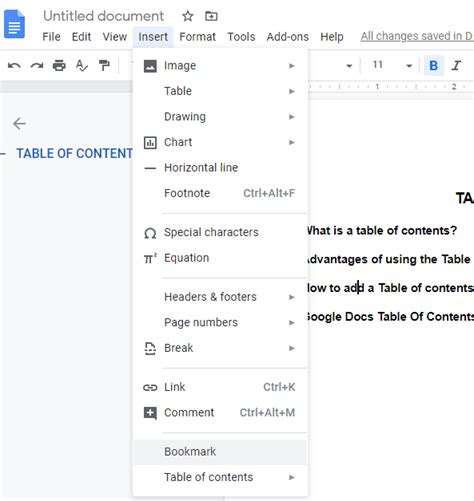
Task: Click the Chart menu icon
Action: pos(150,143)
